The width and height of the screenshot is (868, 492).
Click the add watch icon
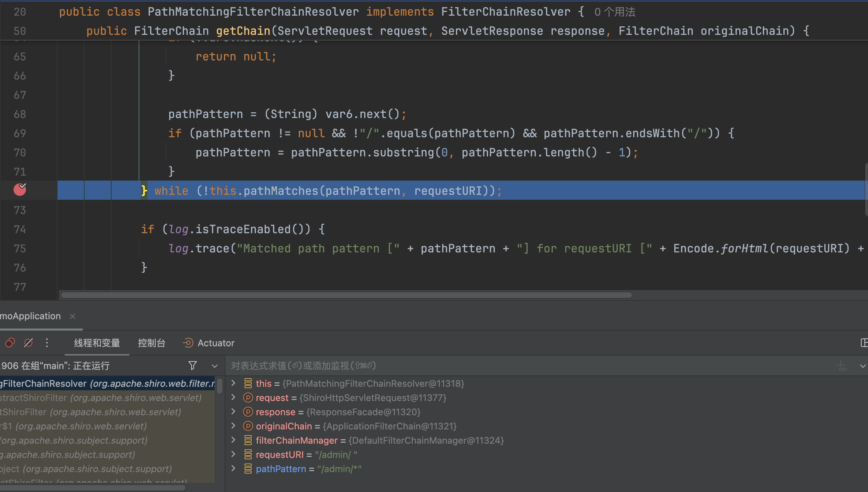click(842, 366)
